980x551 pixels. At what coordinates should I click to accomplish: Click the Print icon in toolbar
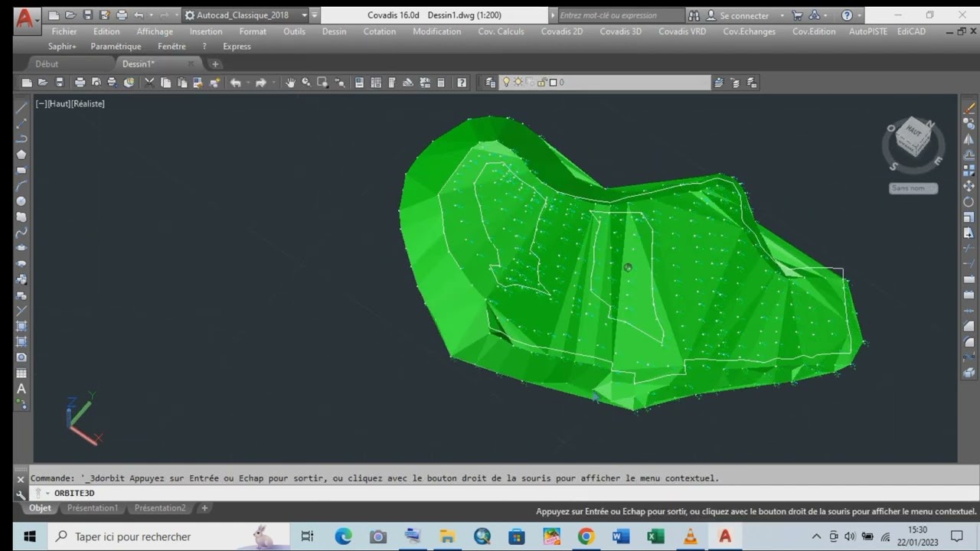(x=80, y=83)
